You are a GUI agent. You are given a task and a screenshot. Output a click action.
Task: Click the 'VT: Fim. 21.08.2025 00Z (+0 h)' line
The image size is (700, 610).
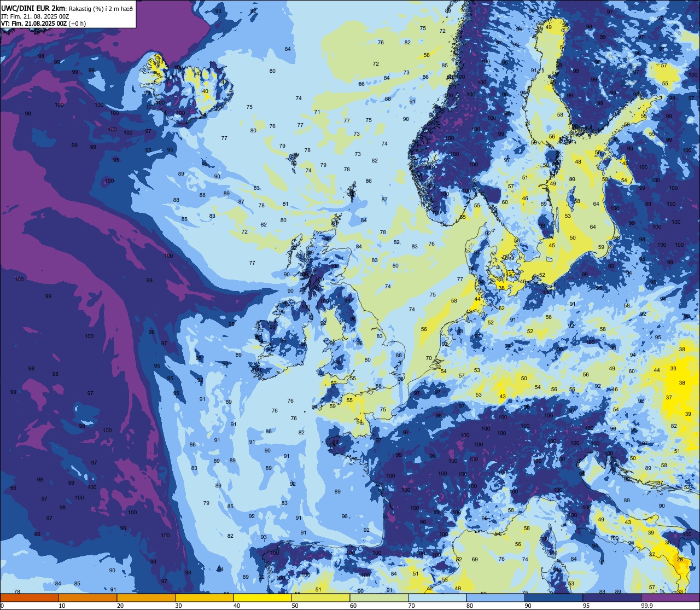tap(43, 23)
